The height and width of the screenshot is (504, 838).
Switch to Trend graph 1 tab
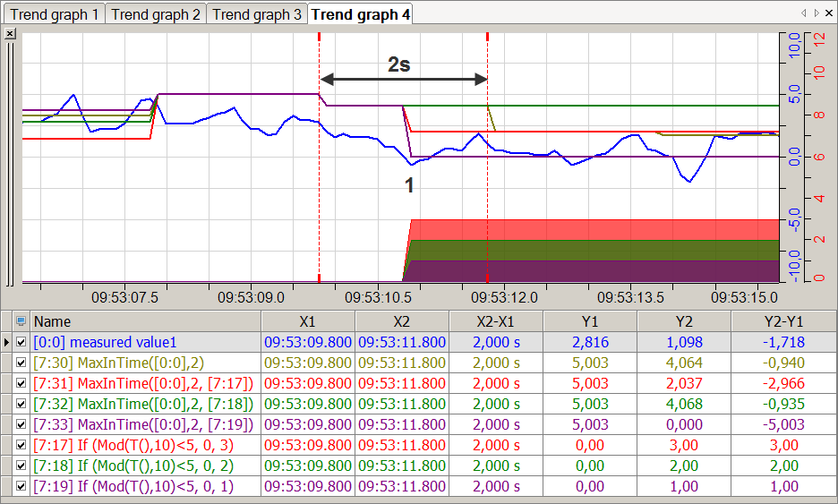(55, 14)
